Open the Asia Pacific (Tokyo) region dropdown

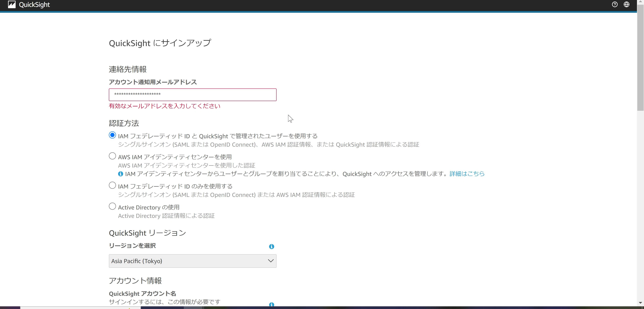pos(193,261)
